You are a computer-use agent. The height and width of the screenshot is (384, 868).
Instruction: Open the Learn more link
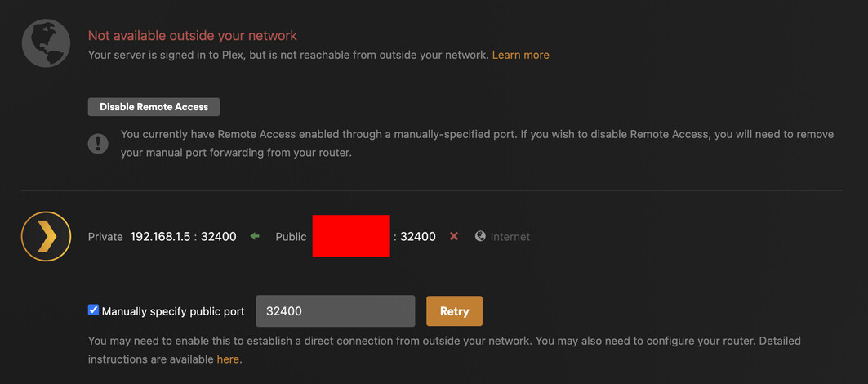(520, 55)
